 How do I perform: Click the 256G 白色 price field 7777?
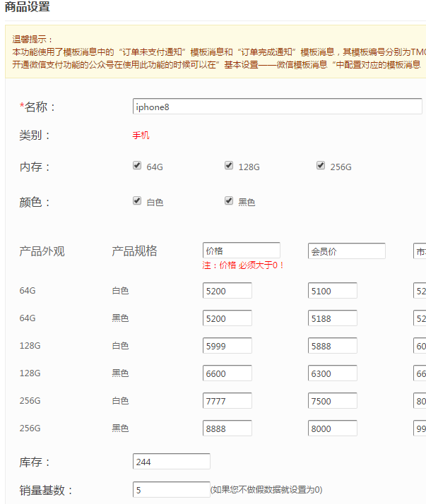(x=227, y=401)
